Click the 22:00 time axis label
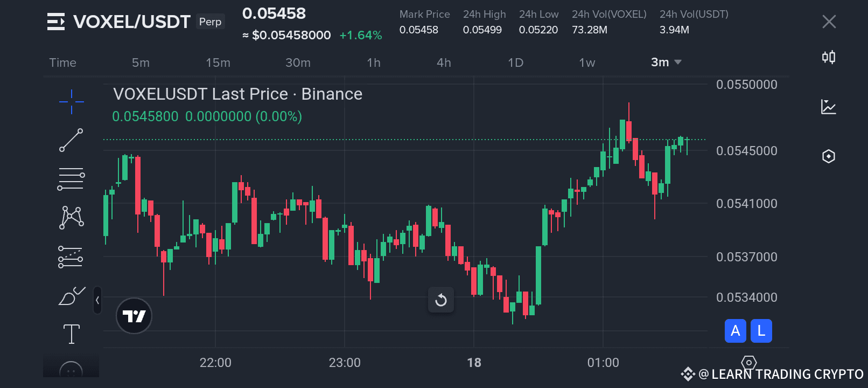868x388 pixels. click(x=215, y=363)
